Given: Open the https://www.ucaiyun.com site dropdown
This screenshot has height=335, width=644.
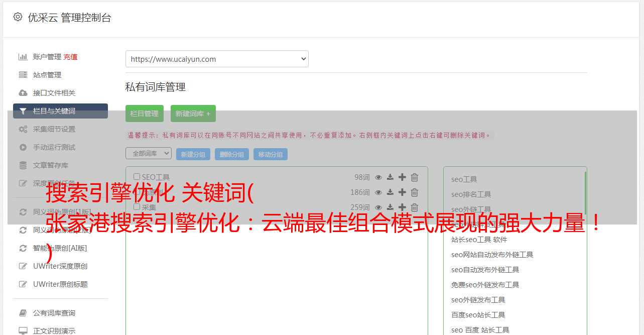Looking at the screenshot, I should pyautogui.click(x=217, y=59).
